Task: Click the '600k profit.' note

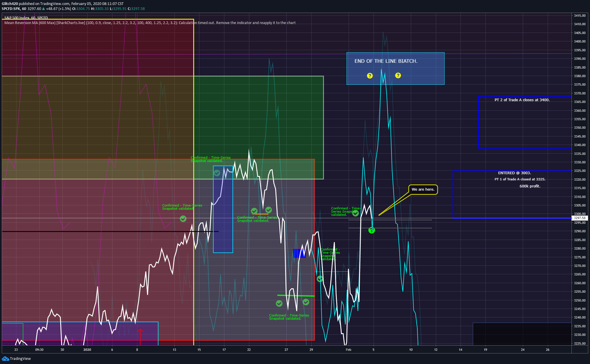Action: pyautogui.click(x=530, y=186)
